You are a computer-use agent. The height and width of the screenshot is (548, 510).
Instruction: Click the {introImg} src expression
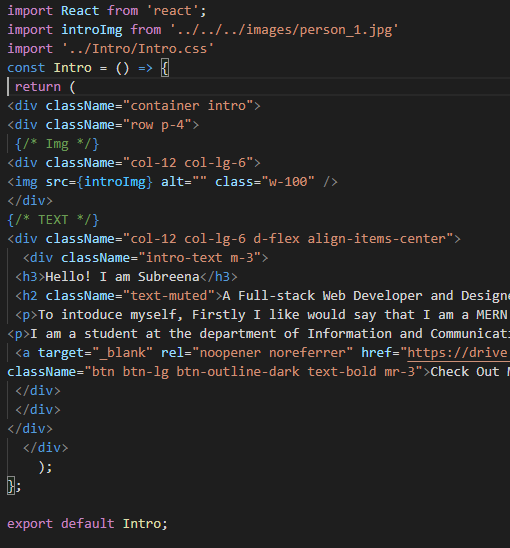115,182
